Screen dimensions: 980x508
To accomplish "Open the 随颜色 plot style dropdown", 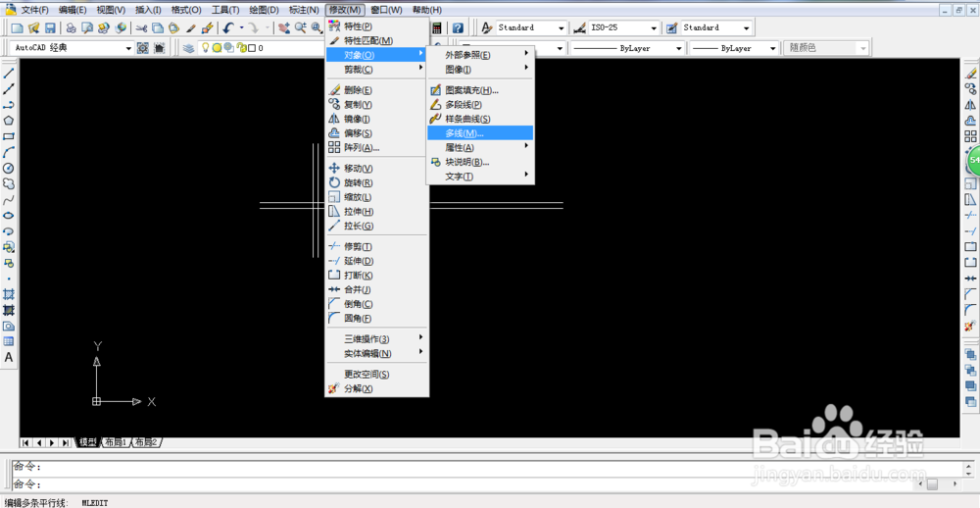I will point(863,48).
